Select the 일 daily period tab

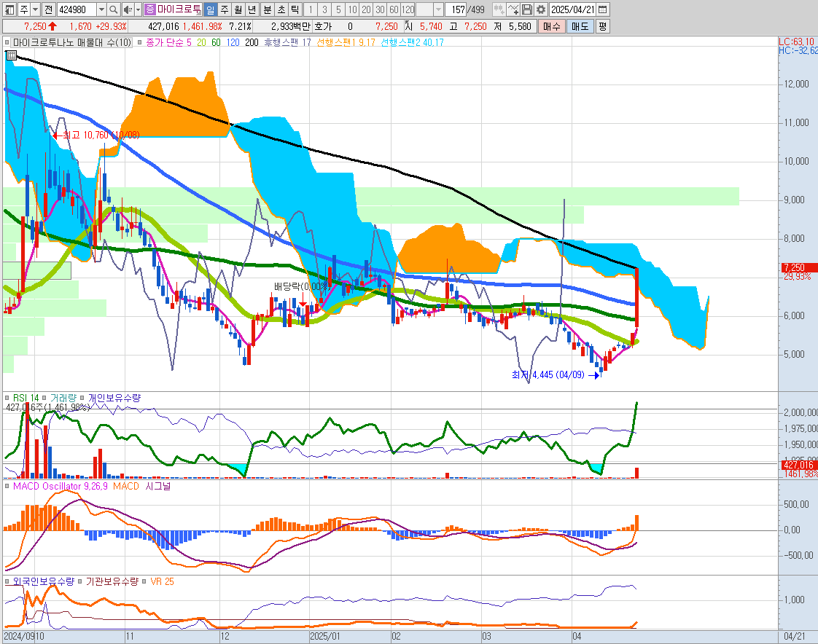pyautogui.click(x=210, y=9)
